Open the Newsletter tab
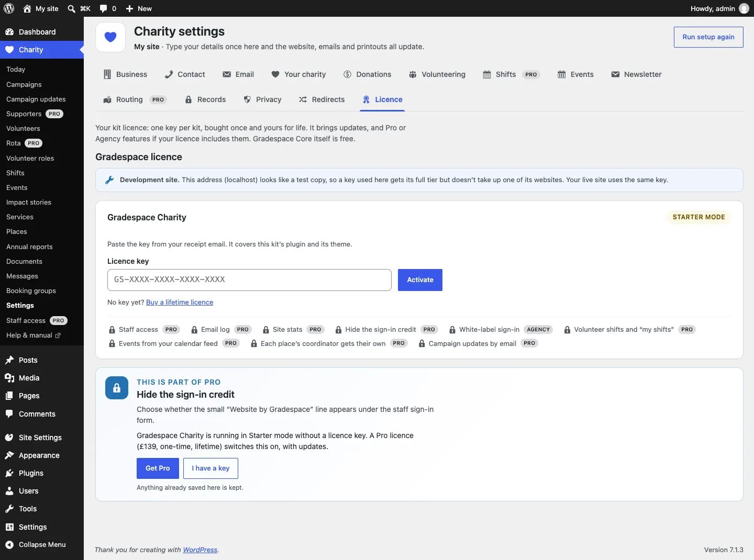 coord(636,74)
